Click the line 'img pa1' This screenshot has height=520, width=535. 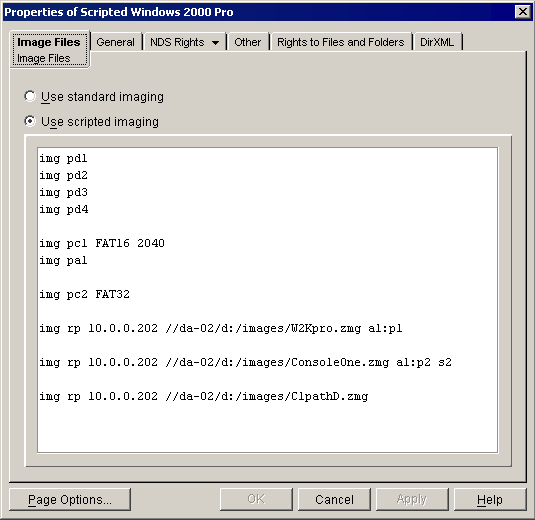[x=63, y=260]
